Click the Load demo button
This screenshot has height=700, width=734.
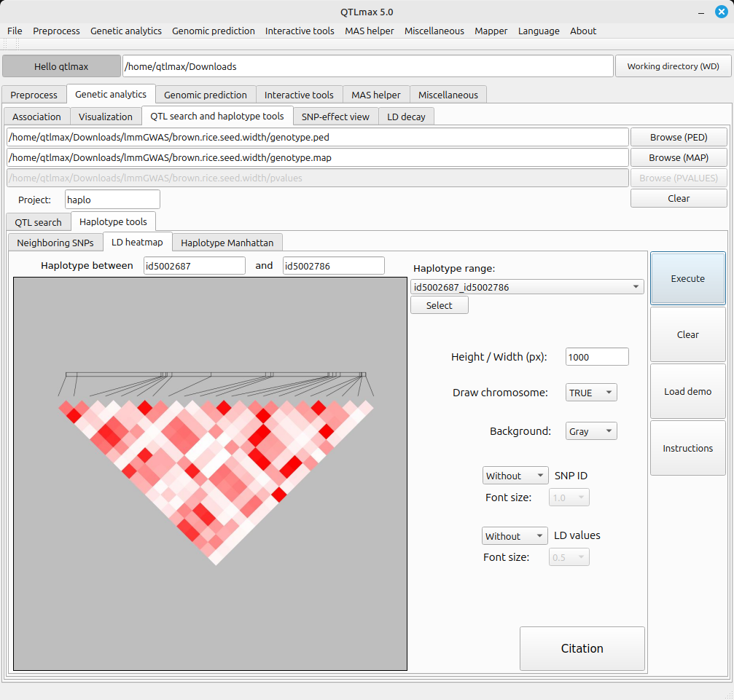tap(687, 391)
